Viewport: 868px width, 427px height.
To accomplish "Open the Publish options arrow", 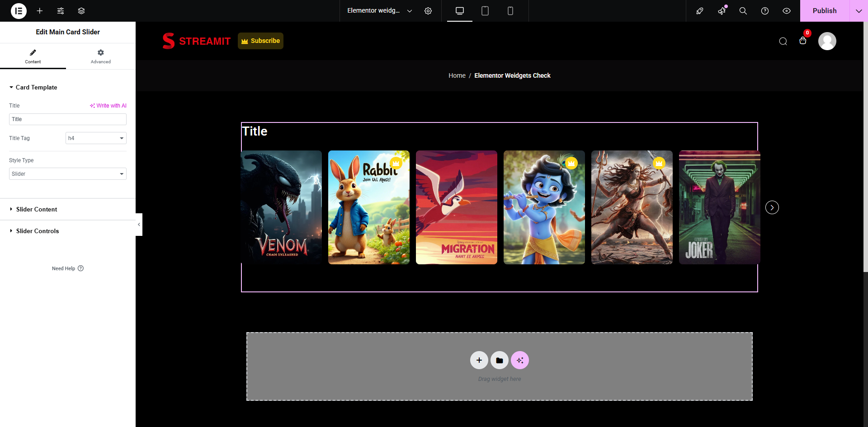I will [x=859, y=11].
